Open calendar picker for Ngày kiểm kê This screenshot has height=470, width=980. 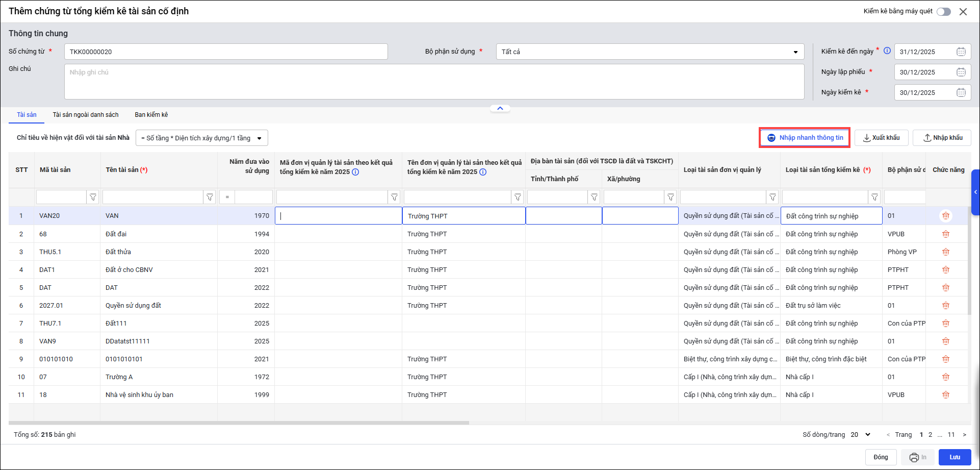[x=961, y=92]
